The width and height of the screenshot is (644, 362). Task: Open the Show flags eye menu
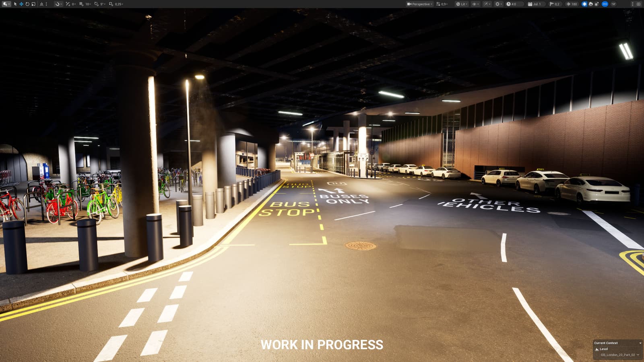[x=475, y=4]
